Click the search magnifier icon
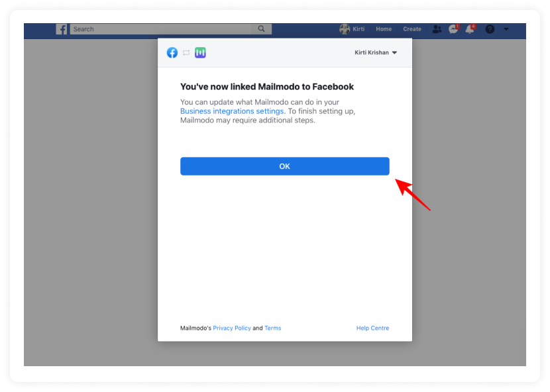Image resolution: width=550 pixels, height=392 pixels. tap(261, 28)
